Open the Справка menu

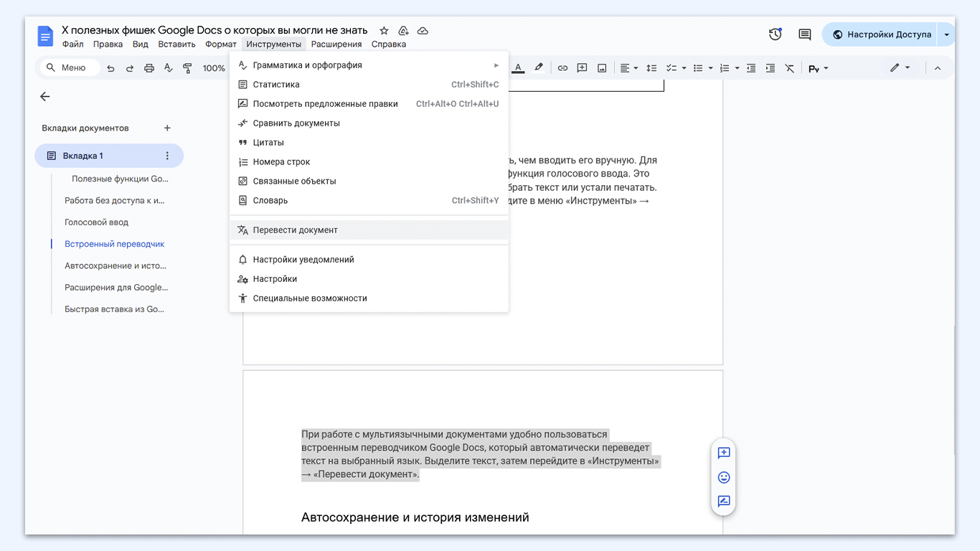pos(389,44)
